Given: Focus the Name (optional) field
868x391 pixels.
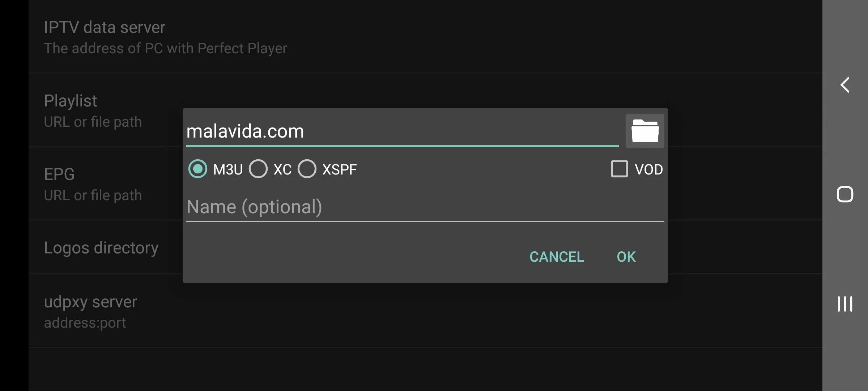Looking at the screenshot, I should 425,207.
